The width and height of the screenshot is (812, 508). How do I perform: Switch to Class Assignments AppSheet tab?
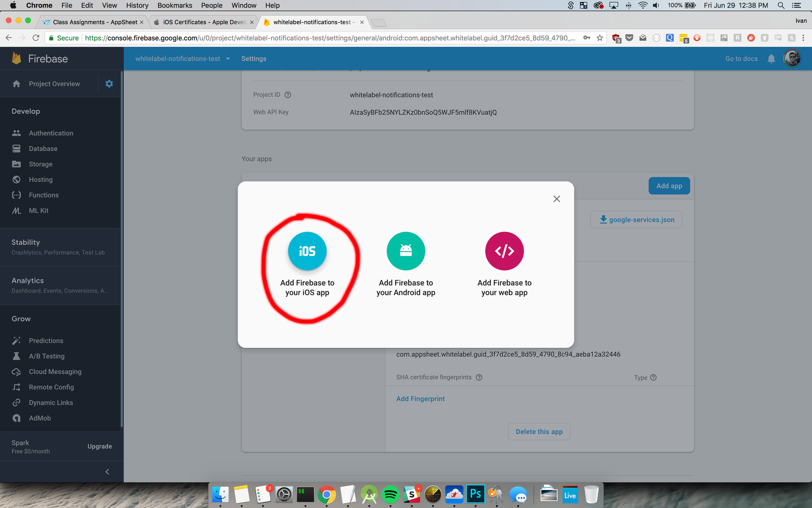(94, 22)
